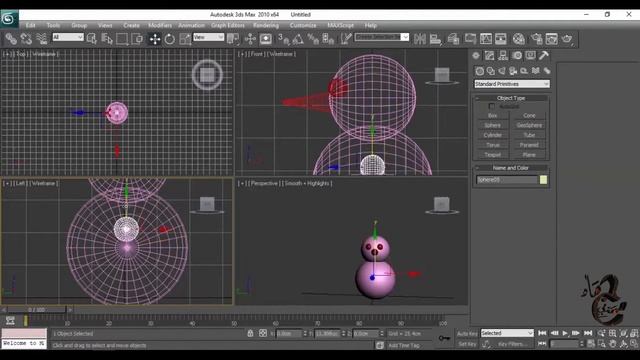Select the Lights category icon
This screenshot has width=640, height=360.
(502, 71)
